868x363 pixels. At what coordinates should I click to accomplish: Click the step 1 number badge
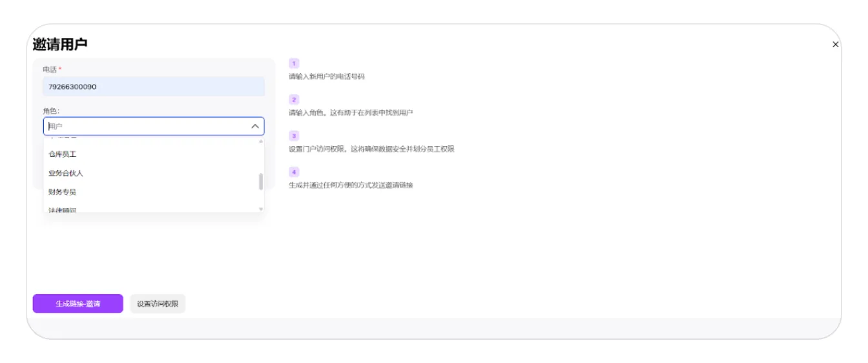coord(294,64)
